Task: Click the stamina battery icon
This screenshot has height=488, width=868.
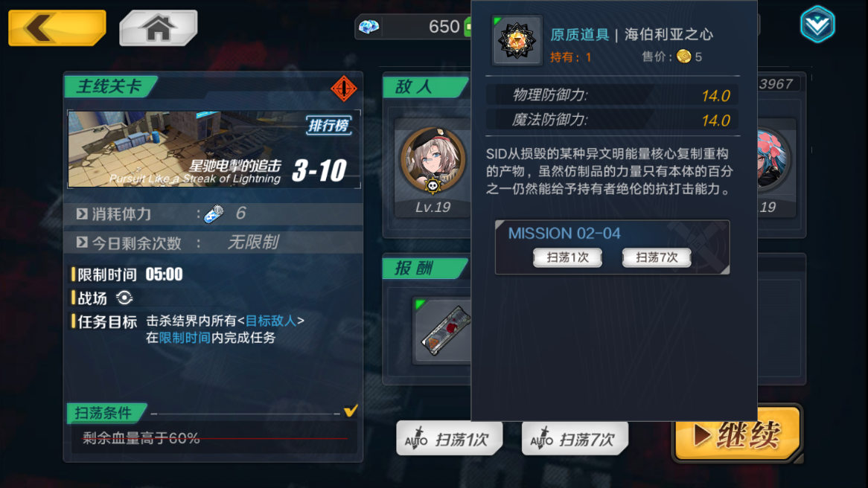Action: click(x=214, y=213)
